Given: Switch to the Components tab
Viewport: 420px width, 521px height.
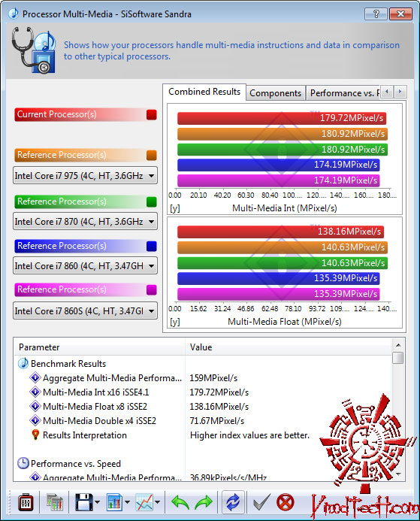Looking at the screenshot, I should 275,93.
